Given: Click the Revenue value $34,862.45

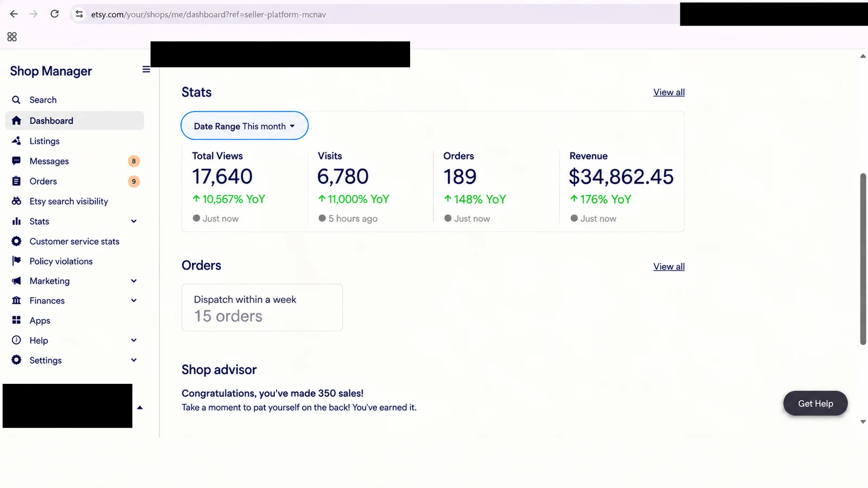Looking at the screenshot, I should (x=621, y=177).
